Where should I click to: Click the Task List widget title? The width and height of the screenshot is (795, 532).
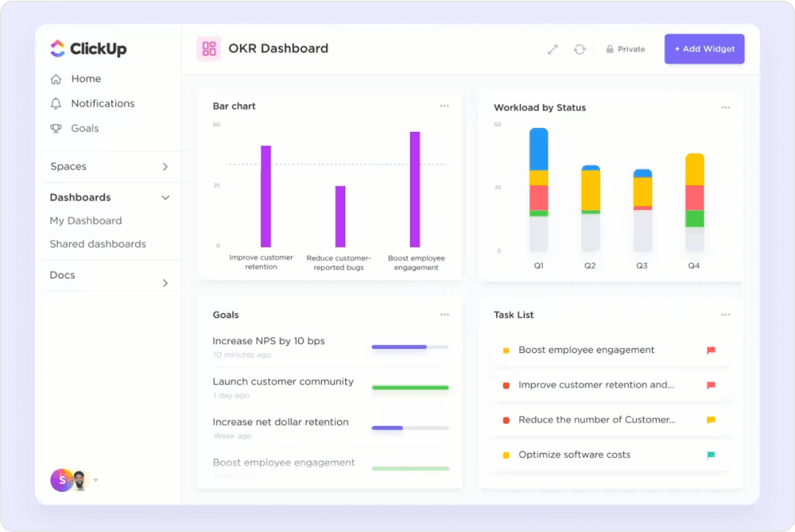[514, 315]
